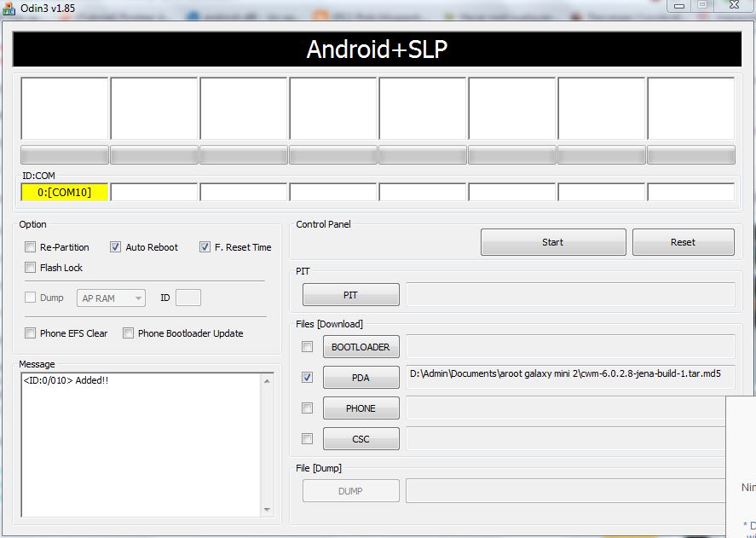
Task: Uncheck the Auto Reboot option
Action: [115, 247]
